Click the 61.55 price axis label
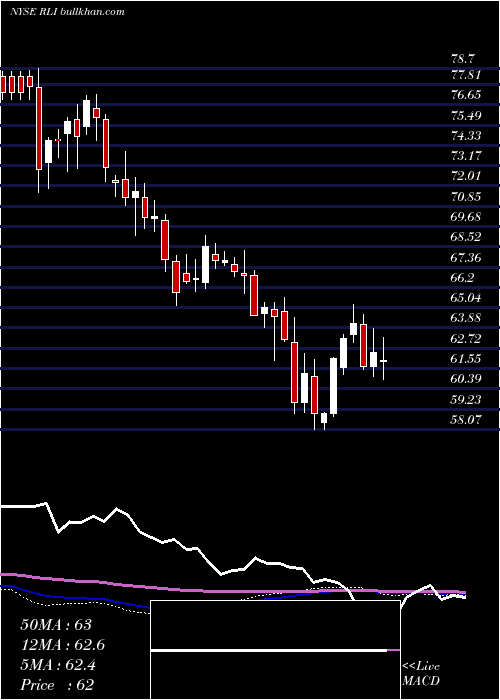Screen dimensions: 500x700 point(466,358)
